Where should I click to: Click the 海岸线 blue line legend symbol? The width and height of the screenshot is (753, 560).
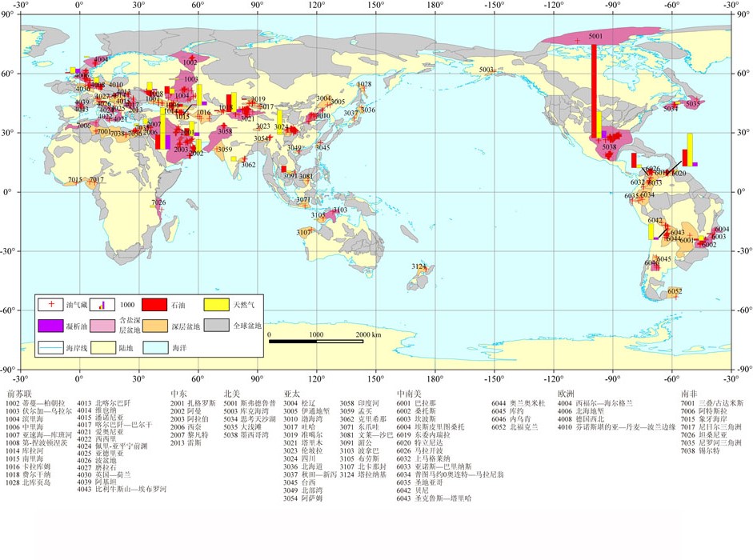pyautogui.click(x=53, y=348)
